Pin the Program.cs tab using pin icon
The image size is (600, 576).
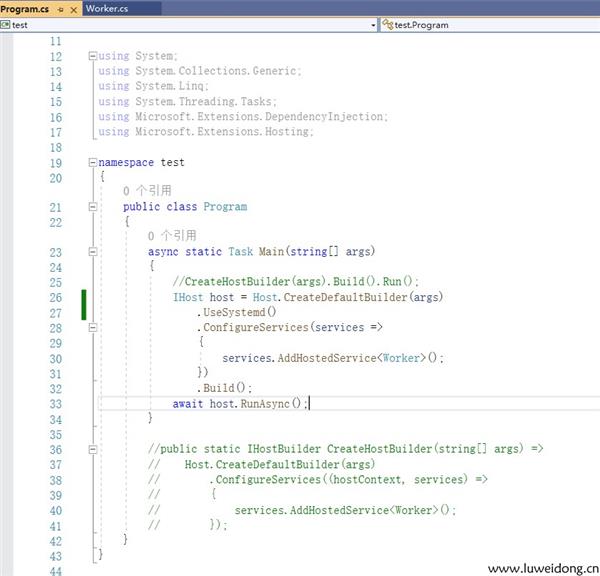coord(61,8)
